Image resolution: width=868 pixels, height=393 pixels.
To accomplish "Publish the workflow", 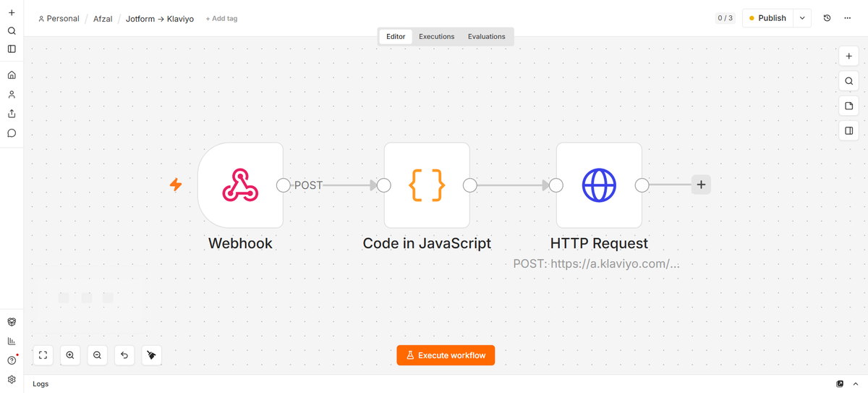I will click(768, 18).
